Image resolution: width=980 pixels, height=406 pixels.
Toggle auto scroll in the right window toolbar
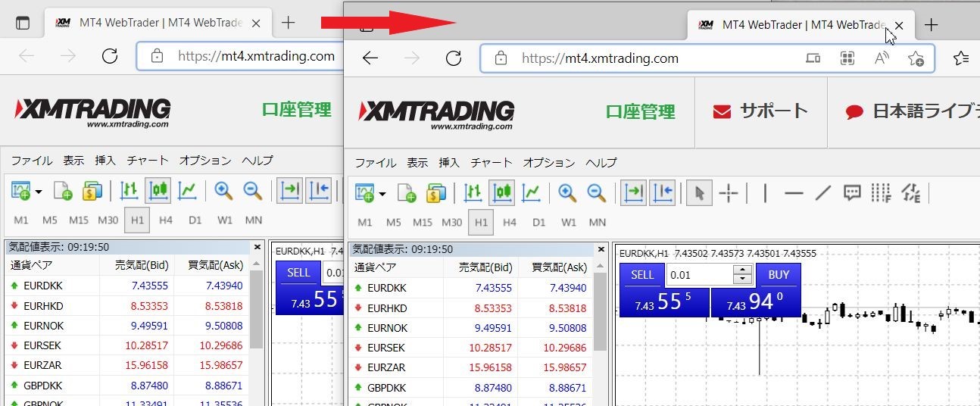click(x=633, y=194)
